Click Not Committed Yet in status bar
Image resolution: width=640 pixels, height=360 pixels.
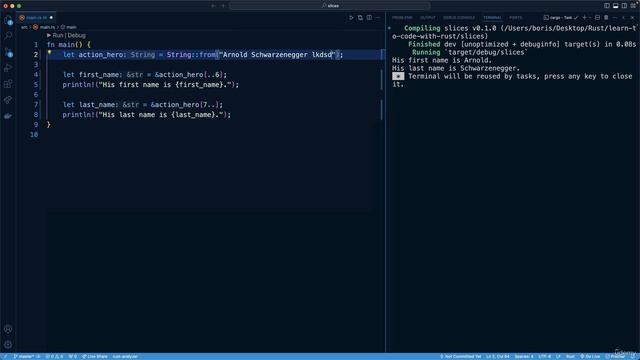(x=461, y=356)
